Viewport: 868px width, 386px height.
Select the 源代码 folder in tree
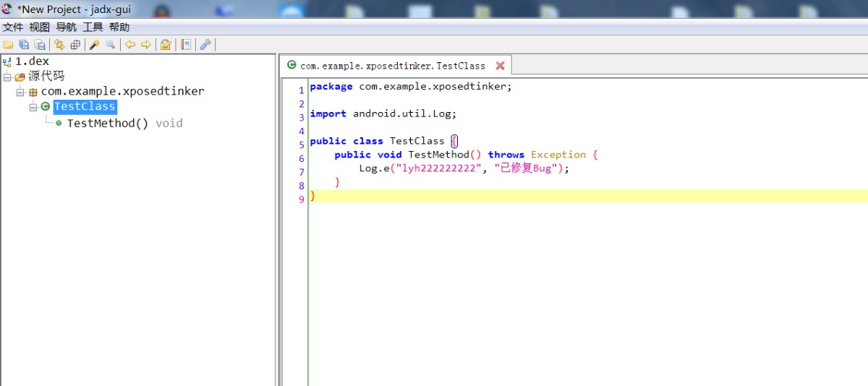(46, 76)
